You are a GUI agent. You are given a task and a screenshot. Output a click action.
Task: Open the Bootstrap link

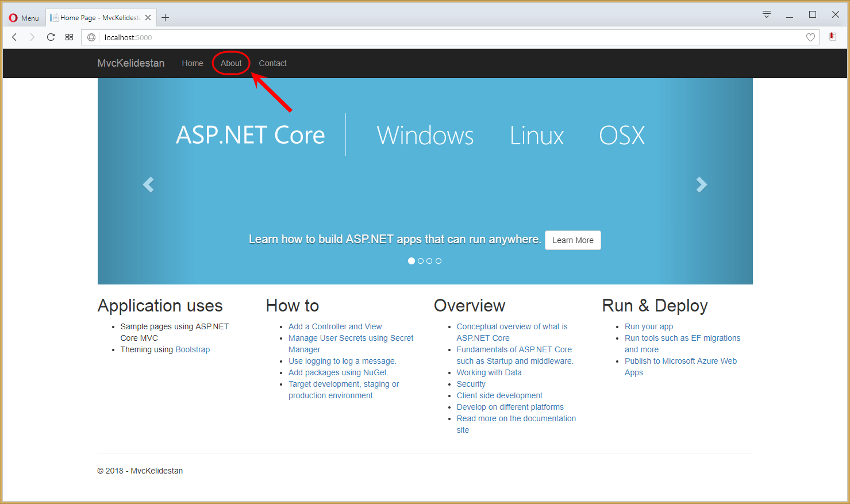(193, 349)
